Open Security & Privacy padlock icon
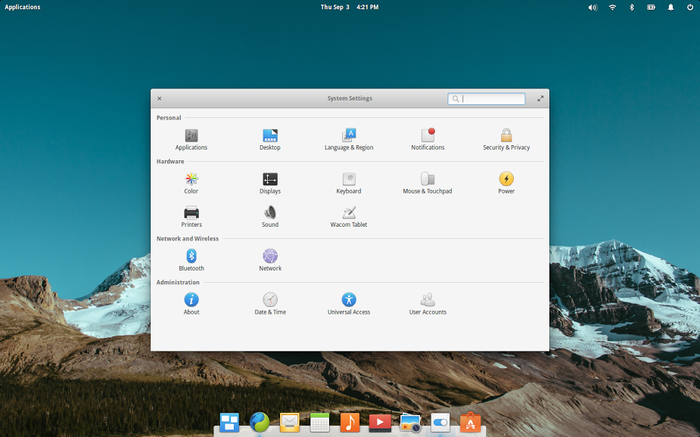700x437 pixels. tap(506, 135)
